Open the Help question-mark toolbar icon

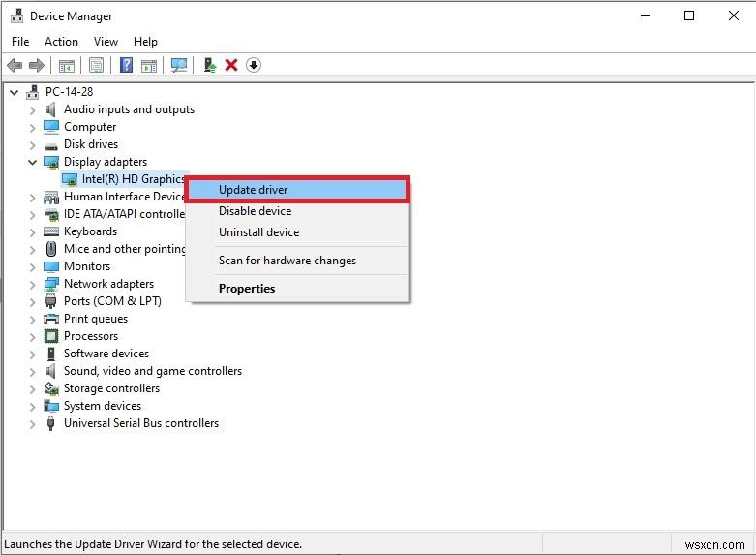[126, 65]
